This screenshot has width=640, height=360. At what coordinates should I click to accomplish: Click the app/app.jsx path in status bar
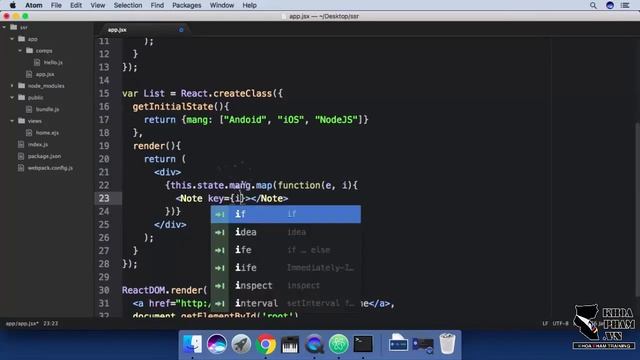pos(22,324)
